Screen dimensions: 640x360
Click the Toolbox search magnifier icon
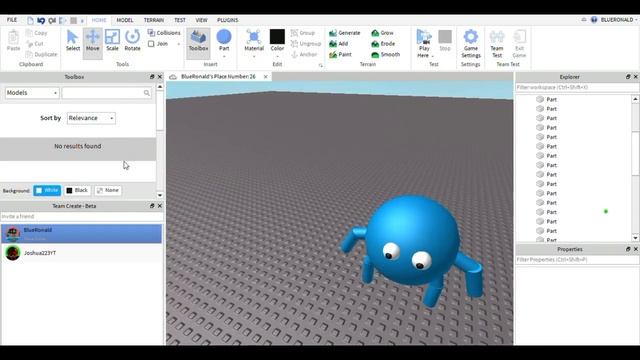click(x=147, y=93)
